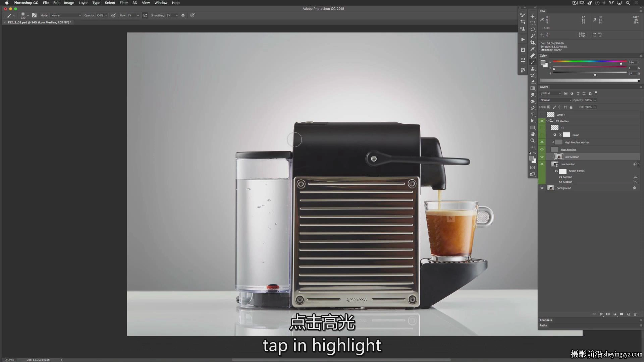The width and height of the screenshot is (644, 362).
Task: Select the Healing Brush tool
Action: click(532, 56)
